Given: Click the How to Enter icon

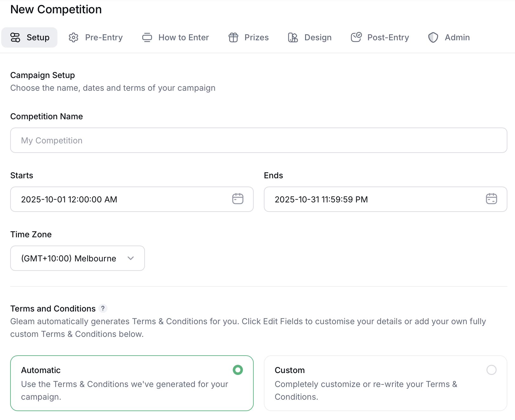Looking at the screenshot, I should (147, 37).
